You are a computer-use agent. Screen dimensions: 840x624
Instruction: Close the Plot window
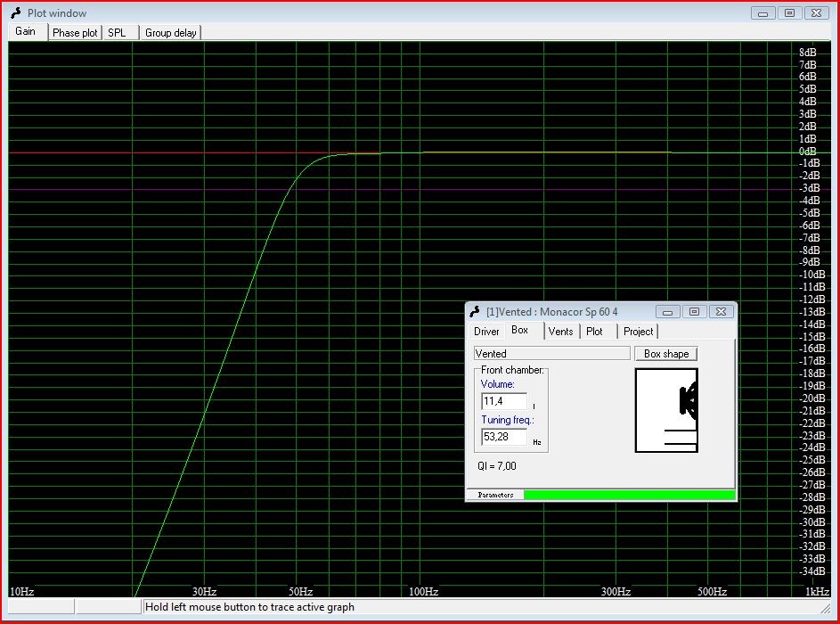click(816, 12)
